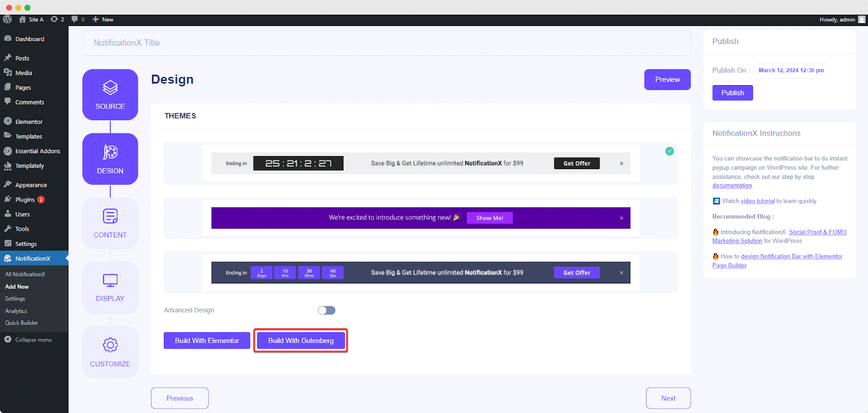Change the Publish On date field
The height and width of the screenshot is (413, 868).
point(792,70)
